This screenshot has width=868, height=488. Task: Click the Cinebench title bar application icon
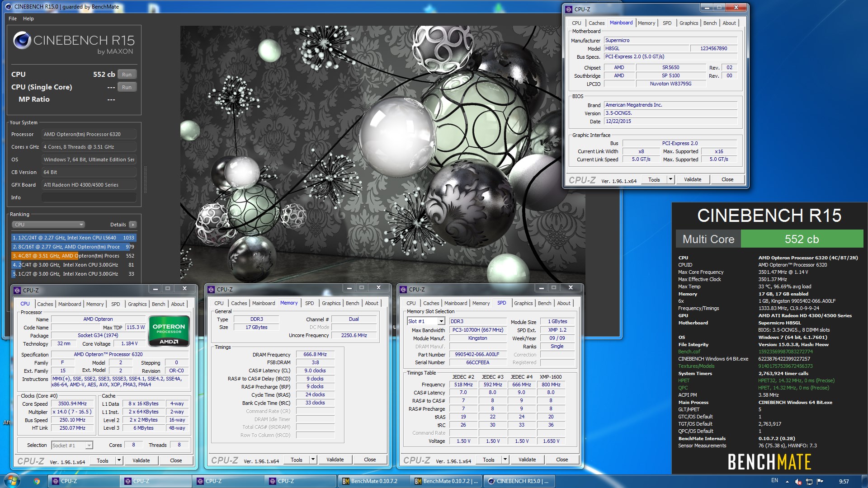click(x=8, y=6)
